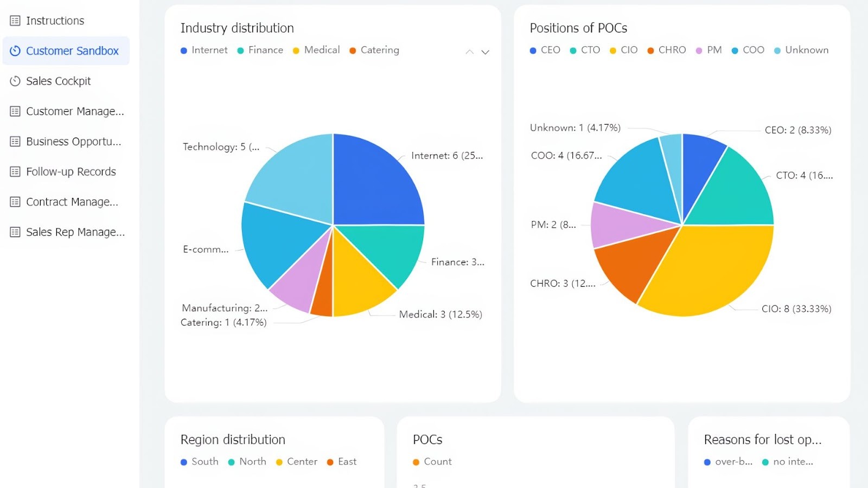Click the Customer Management sidebar icon

[15, 111]
